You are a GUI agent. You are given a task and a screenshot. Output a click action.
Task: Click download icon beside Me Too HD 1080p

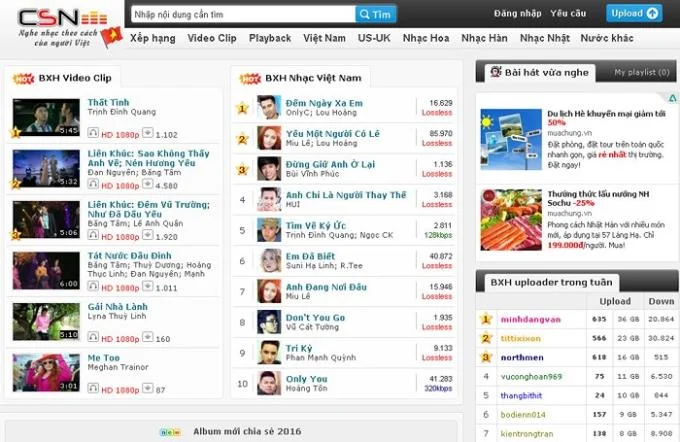(148, 388)
